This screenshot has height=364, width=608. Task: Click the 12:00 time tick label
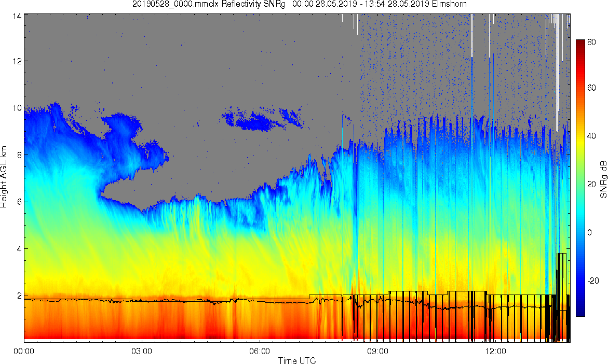495,352
